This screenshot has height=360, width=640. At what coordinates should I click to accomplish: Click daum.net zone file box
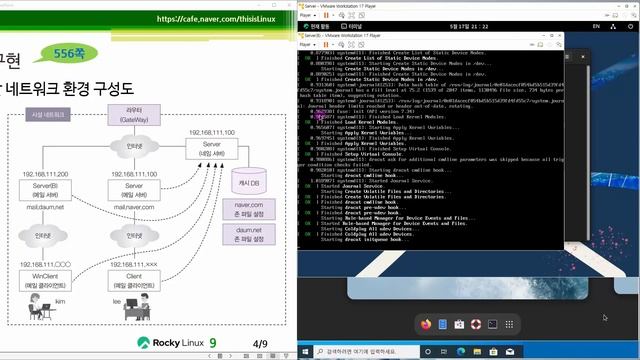[x=249, y=235]
